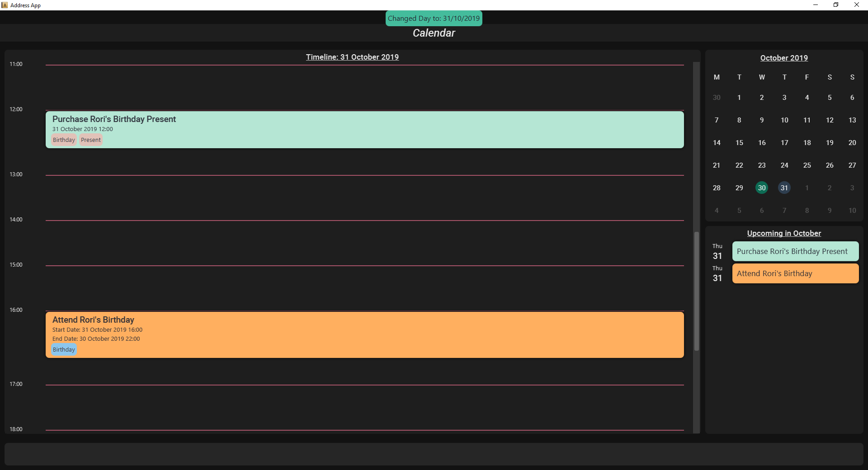Image resolution: width=868 pixels, height=470 pixels.
Task: Click the timeline vertical scrollbar thumb
Action: (696, 291)
